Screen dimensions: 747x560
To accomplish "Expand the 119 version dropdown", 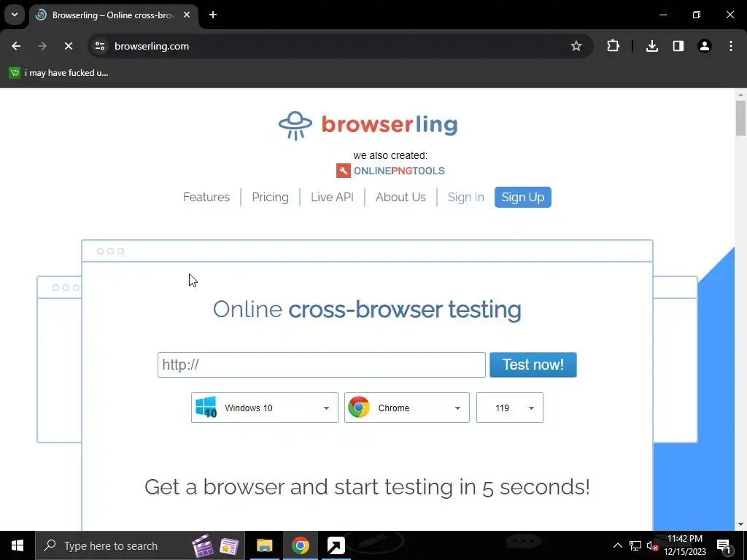I will tap(510, 408).
